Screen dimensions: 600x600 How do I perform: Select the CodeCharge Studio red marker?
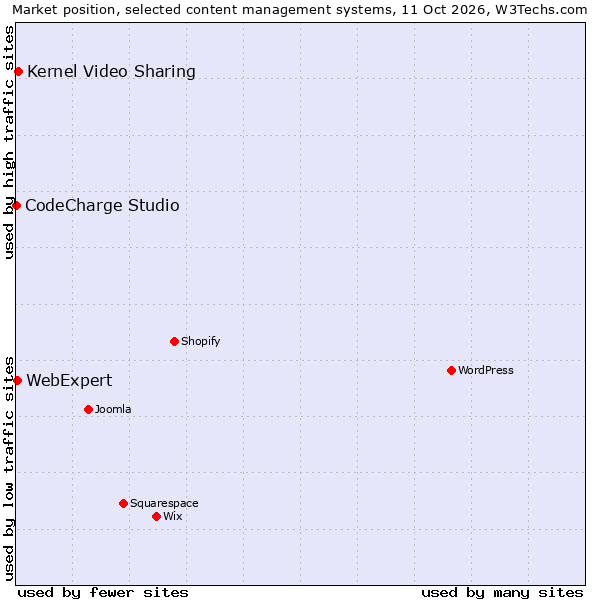tap(16, 205)
